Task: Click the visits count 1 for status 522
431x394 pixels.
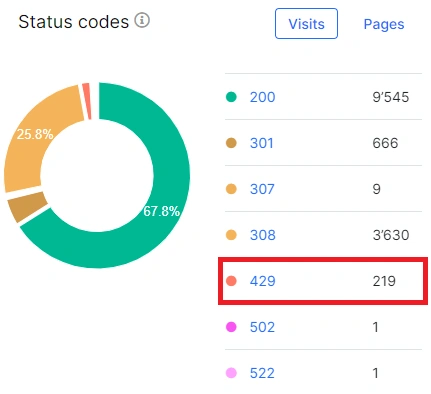Action: 376,373
